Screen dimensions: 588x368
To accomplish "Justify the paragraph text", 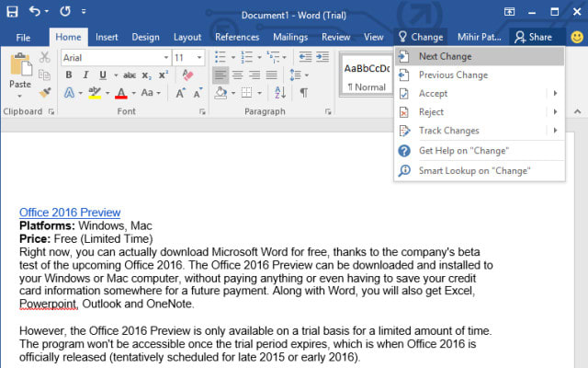I will click(272, 75).
